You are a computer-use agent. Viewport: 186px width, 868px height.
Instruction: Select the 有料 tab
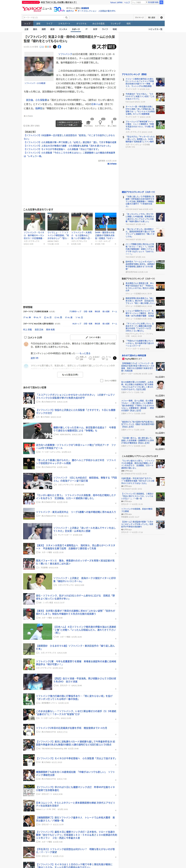coord(128,24)
